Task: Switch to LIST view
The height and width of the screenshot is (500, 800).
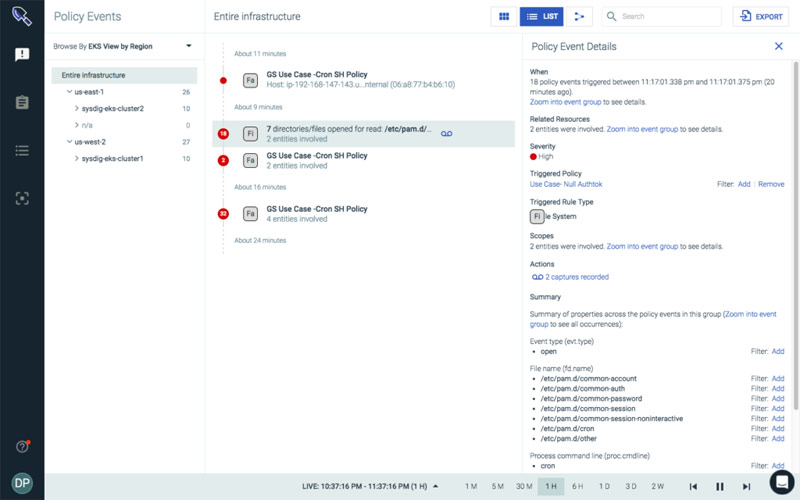Action: pyautogui.click(x=541, y=16)
